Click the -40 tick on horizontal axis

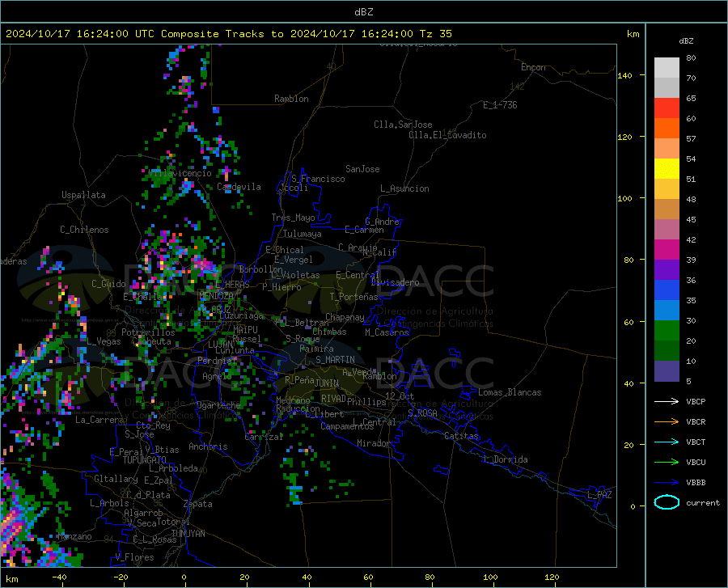[x=59, y=577]
